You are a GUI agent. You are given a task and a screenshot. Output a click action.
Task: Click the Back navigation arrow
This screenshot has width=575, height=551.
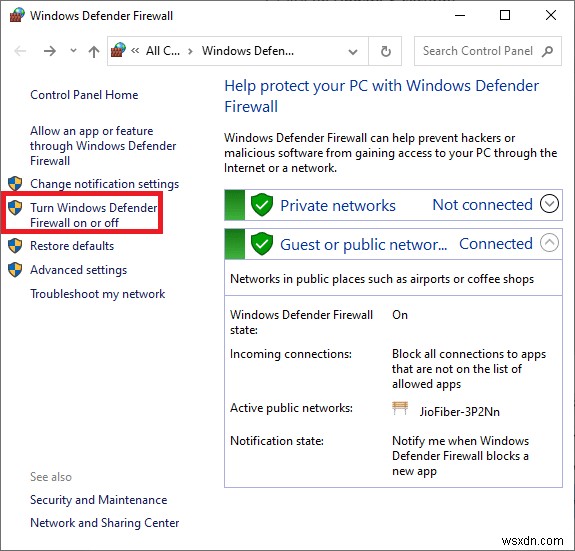click(20, 51)
